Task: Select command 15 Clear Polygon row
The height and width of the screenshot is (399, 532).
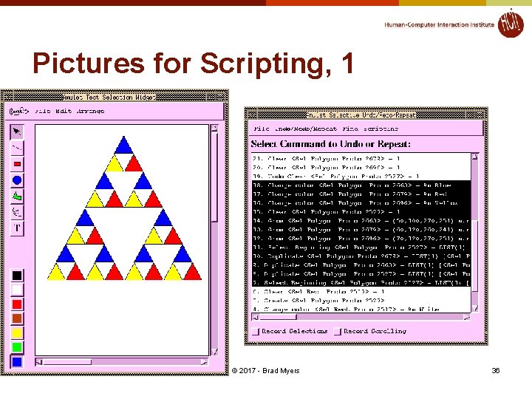Action: point(361,212)
